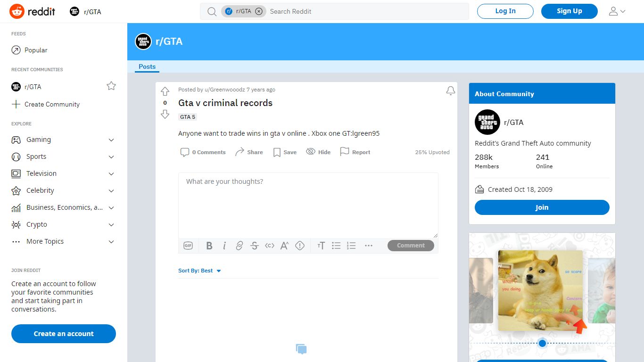This screenshot has width=644, height=362.
Task: Click Create an account button
Action: [64, 334]
